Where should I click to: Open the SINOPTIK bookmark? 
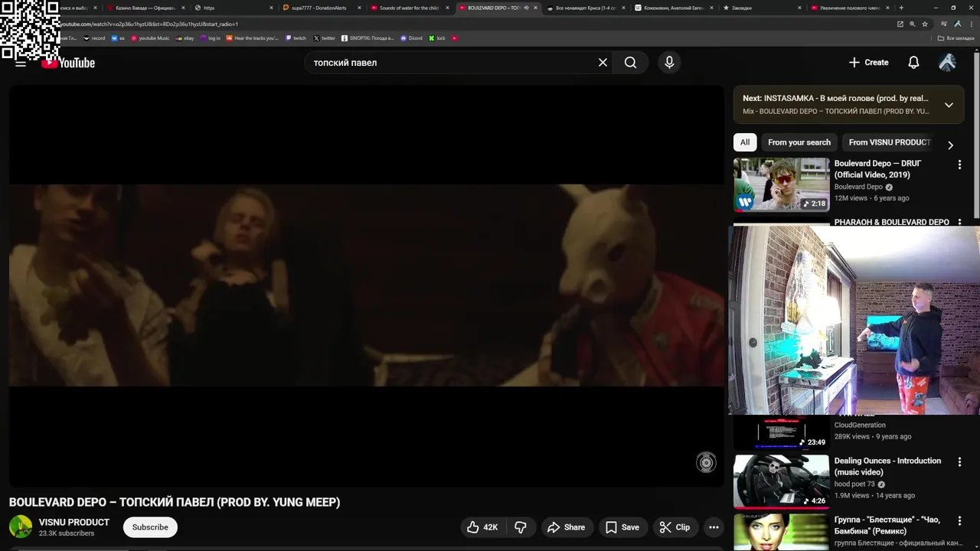[x=368, y=37]
